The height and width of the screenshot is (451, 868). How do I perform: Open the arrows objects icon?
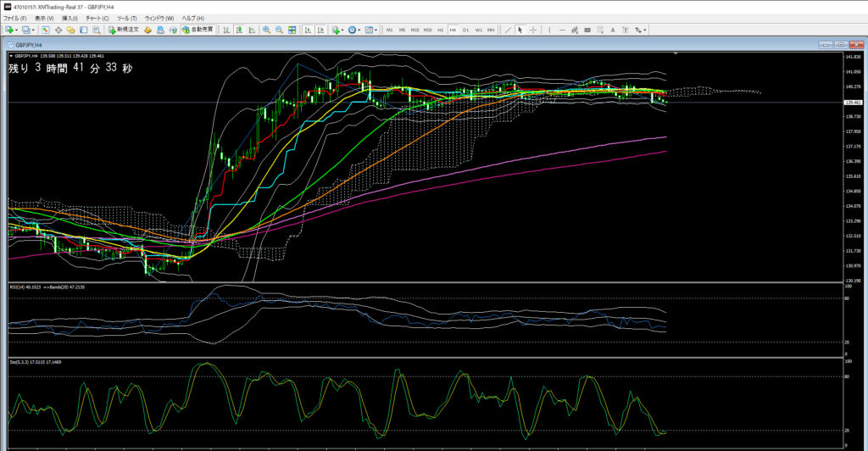(x=637, y=30)
